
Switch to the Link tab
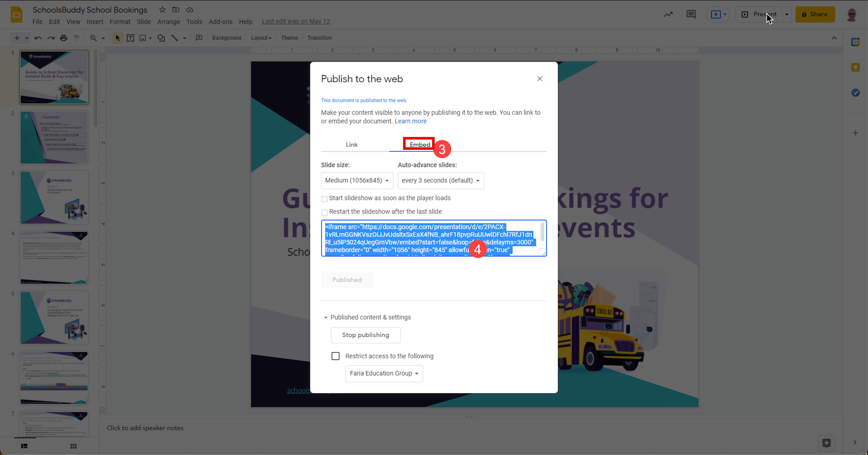(x=352, y=145)
